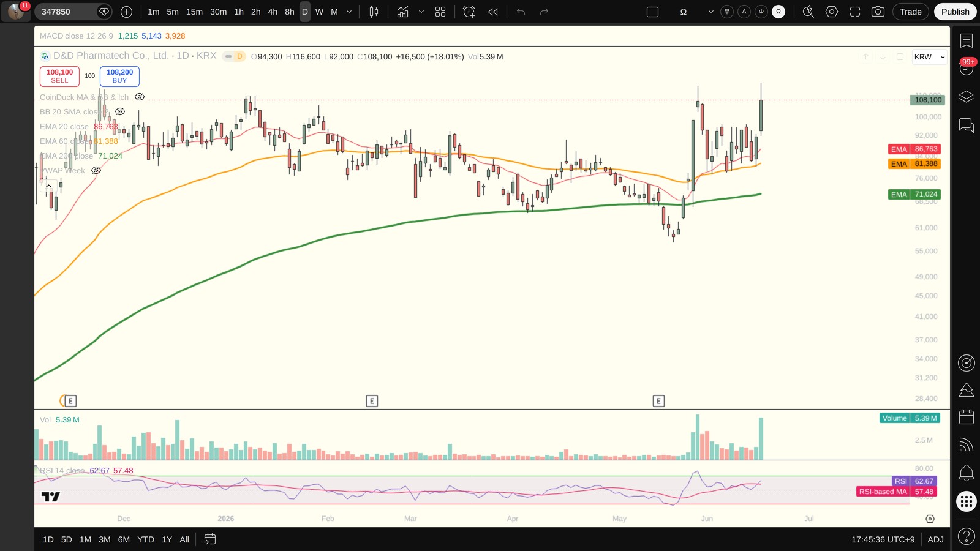The height and width of the screenshot is (551, 980).
Task: Open the watchlist panel icon
Action: [967, 41]
